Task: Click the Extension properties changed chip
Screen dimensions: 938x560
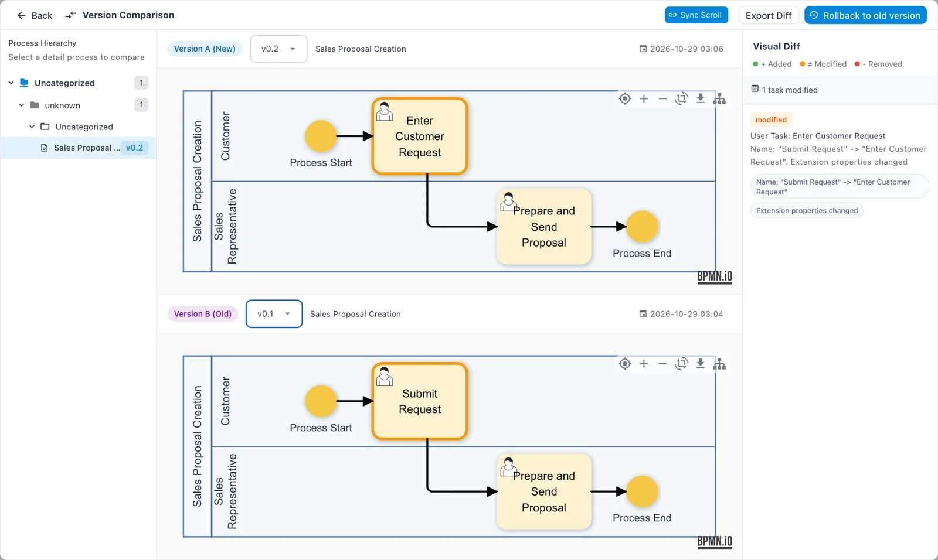Action: coord(807,210)
